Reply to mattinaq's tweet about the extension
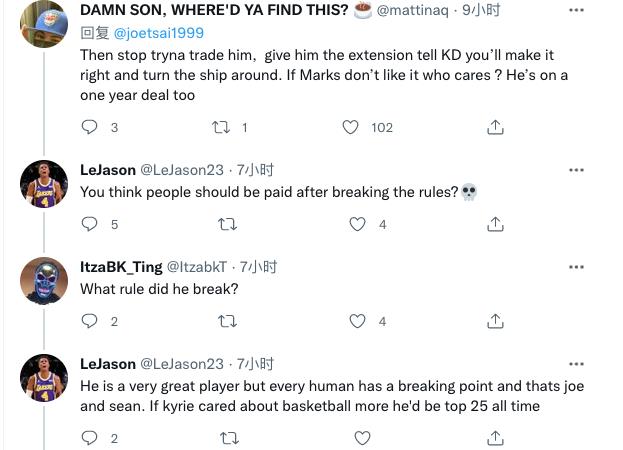 (x=89, y=127)
